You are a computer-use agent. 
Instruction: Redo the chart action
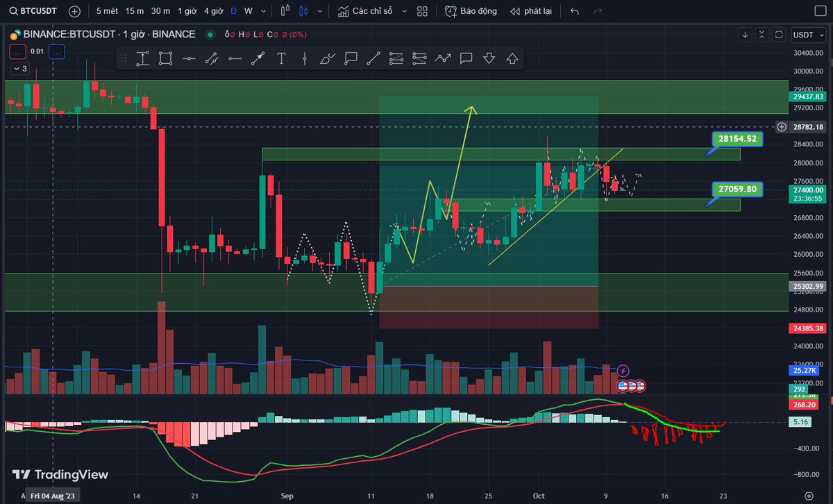[598, 11]
